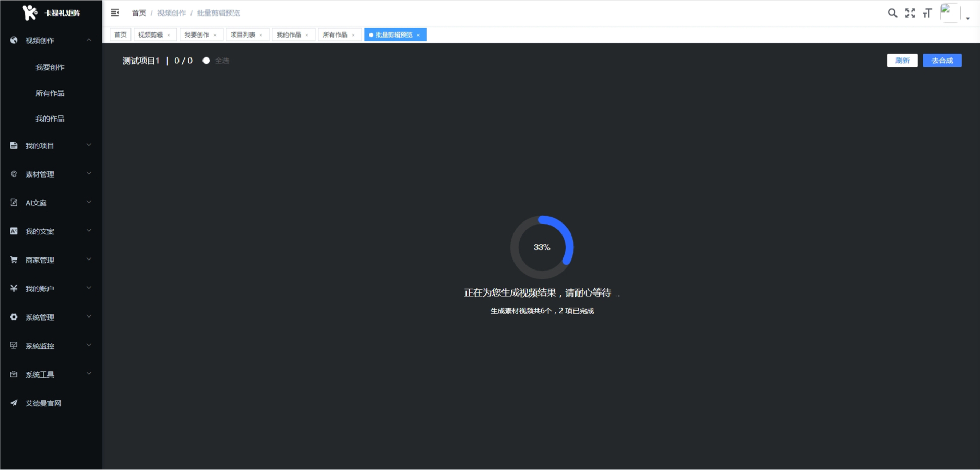980x470 pixels.
Task: Close the 项目列表 tab
Action: 261,35
